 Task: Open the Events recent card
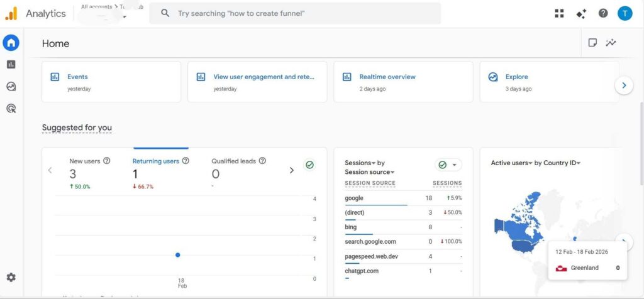(x=111, y=82)
